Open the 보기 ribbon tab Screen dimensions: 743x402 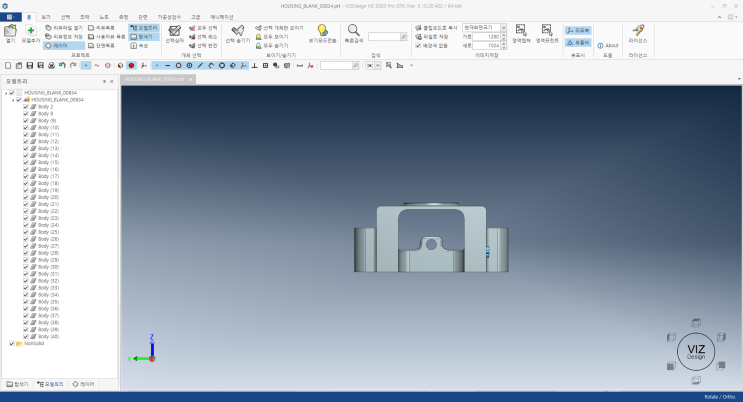click(x=45, y=17)
